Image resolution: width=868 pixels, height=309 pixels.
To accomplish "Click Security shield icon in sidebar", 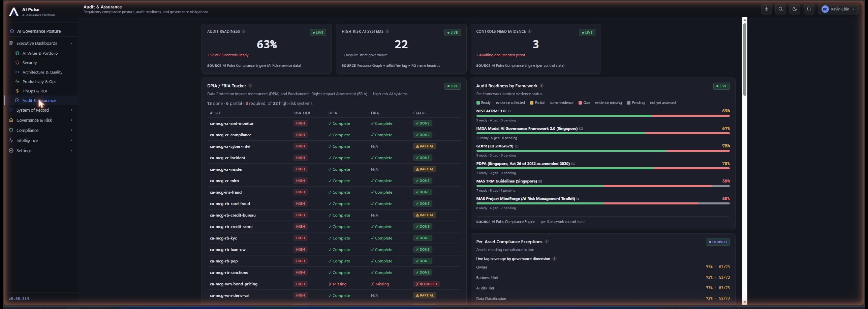I will point(17,63).
